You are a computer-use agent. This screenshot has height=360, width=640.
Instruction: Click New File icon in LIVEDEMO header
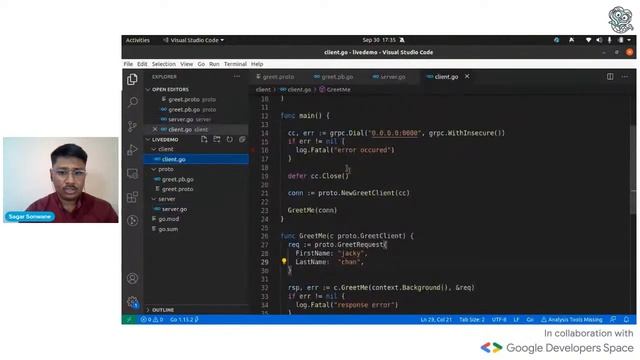pyautogui.click(x=204, y=139)
